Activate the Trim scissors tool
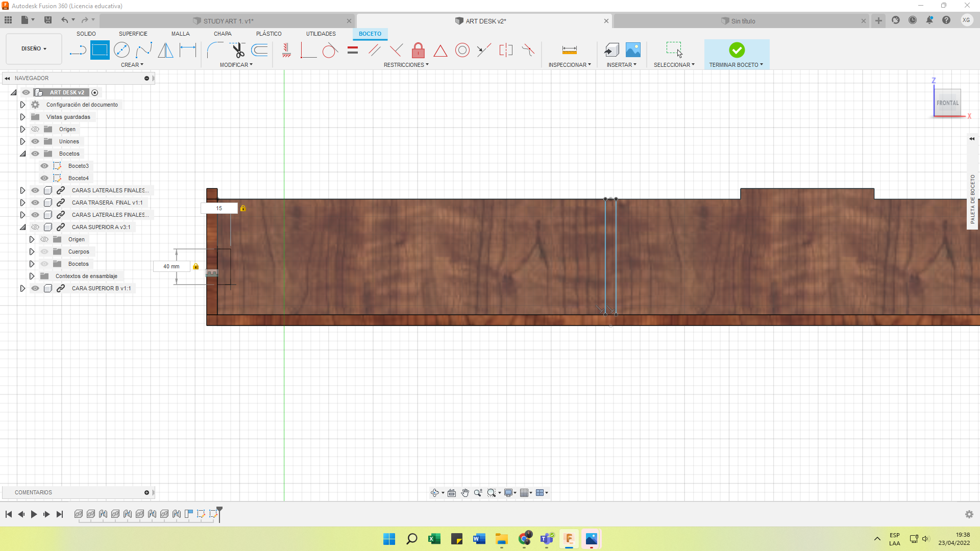980x551 pixels. point(238,50)
